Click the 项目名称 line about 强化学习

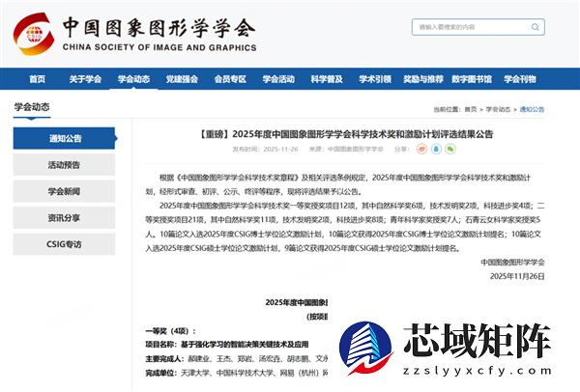(x=227, y=345)
